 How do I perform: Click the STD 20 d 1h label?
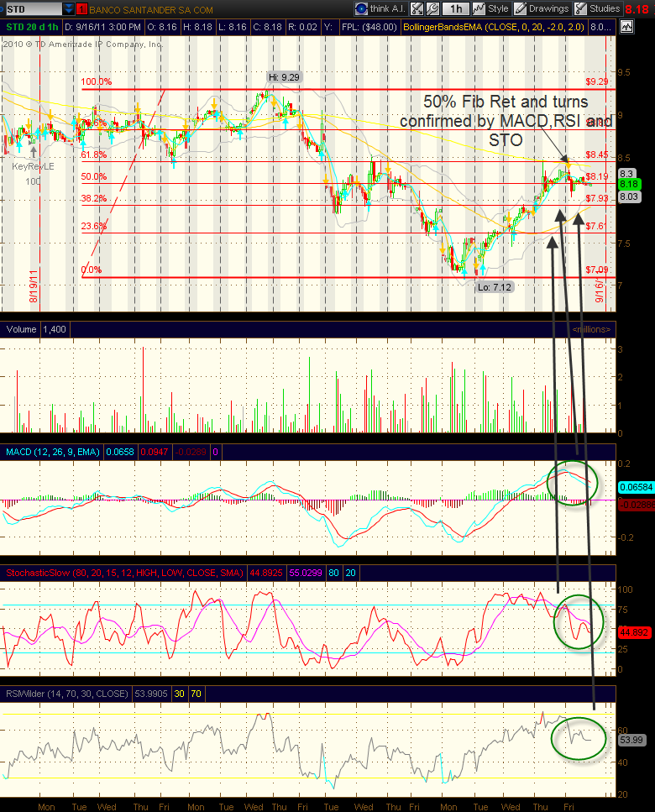32,27
